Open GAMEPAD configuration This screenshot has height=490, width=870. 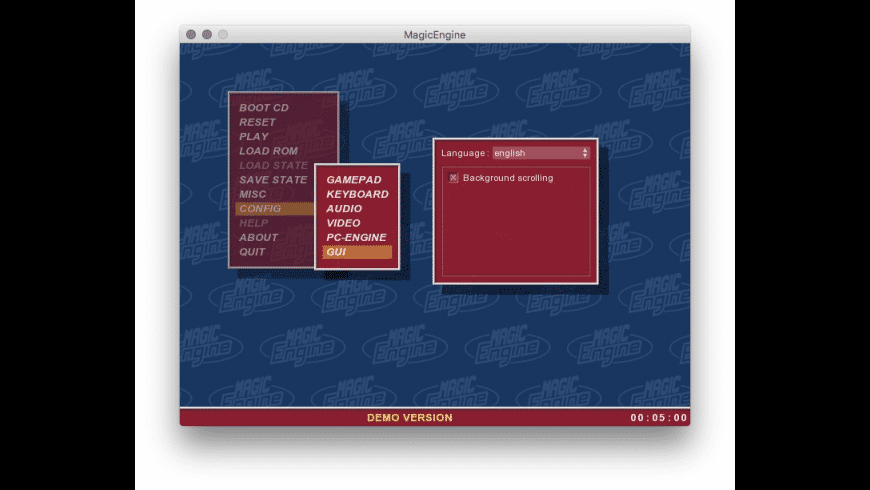[x=353, y=180]
